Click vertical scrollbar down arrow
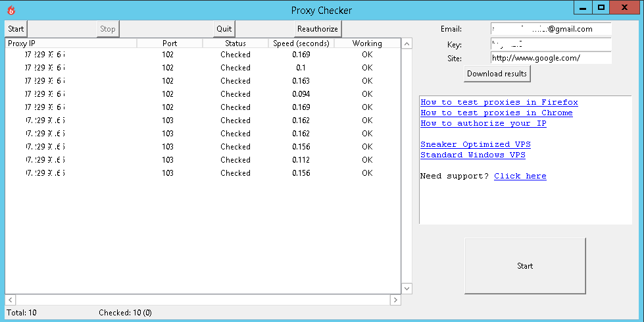This screenshot has width=644, height=322. point(407,288)
